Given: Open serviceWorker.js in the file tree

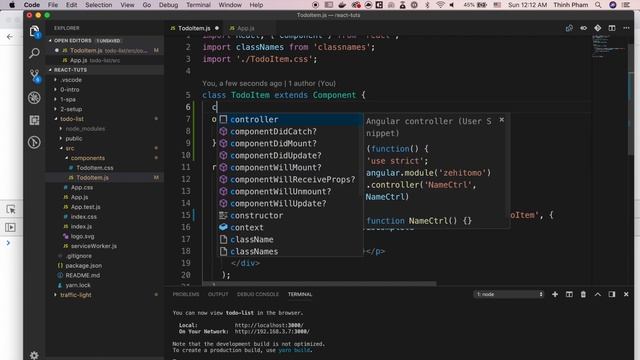Looking at the screenshot, I should [x=93, y=246].
